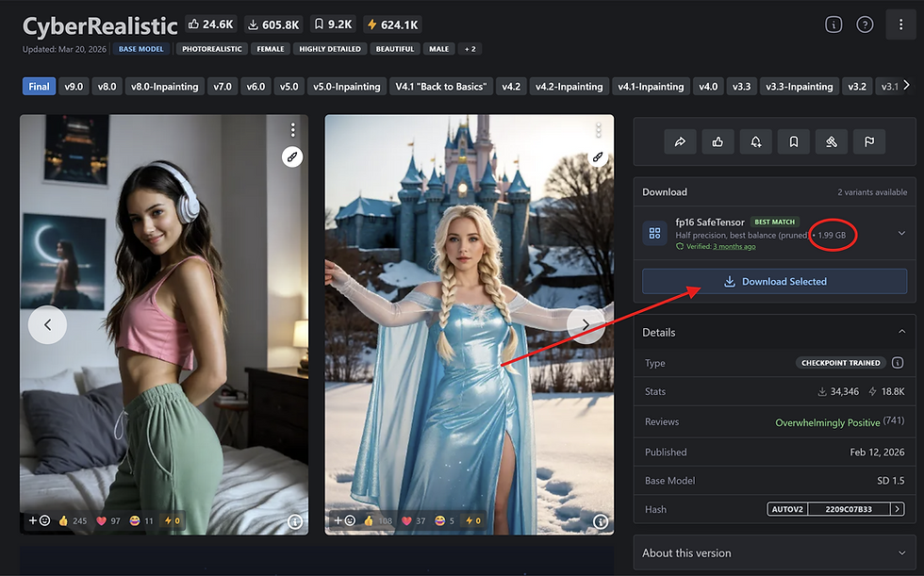Viewport: 924px width, 576px height.
Task: Click the share arrow icon
Action: pos(680,142)
